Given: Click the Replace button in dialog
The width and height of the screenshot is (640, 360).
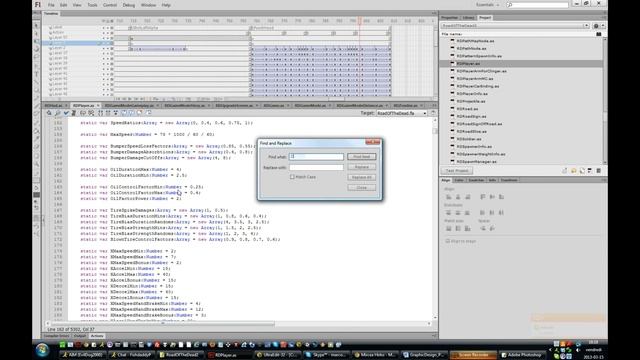Looking at the screenshot, I should (x=362, y=167).
